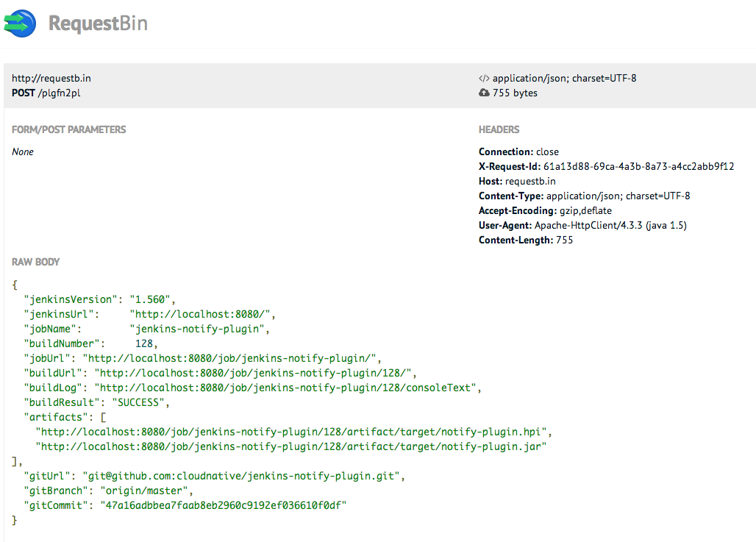Click the RequestBin title text
Image resolution: width=756 pixels, height=542 pixels.
98,24
